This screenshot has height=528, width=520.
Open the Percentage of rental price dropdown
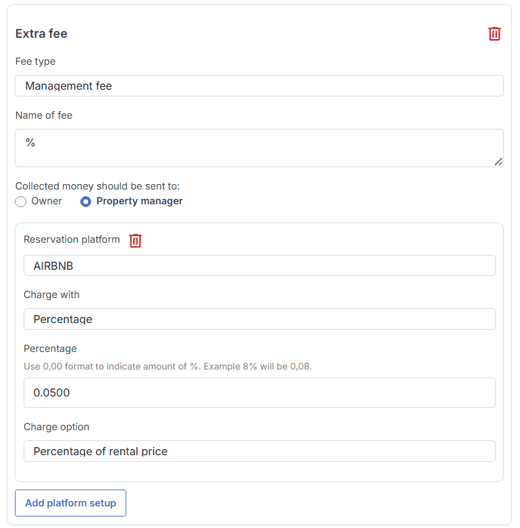[259, 451]
